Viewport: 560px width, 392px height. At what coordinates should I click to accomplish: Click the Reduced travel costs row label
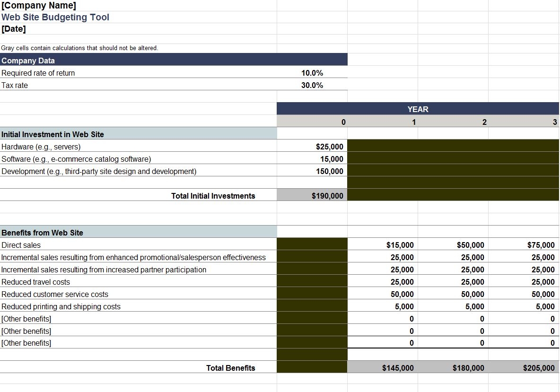coord(35,282)
